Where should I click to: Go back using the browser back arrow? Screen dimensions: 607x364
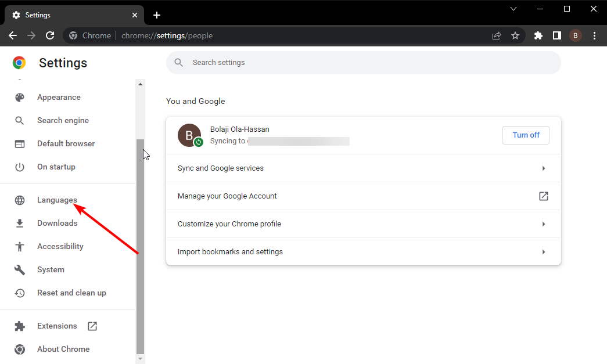pos(13,35)
